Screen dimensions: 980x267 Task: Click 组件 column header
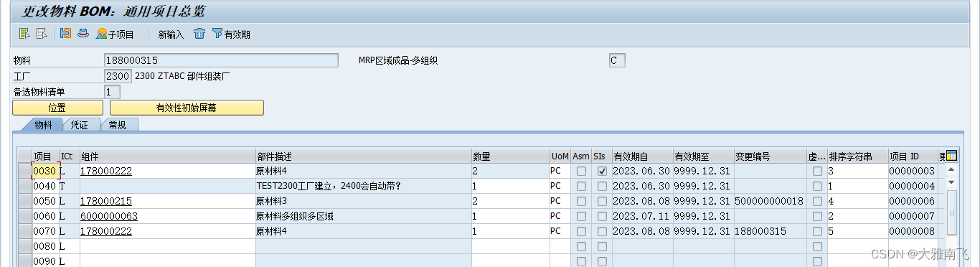tap(167, 156)
